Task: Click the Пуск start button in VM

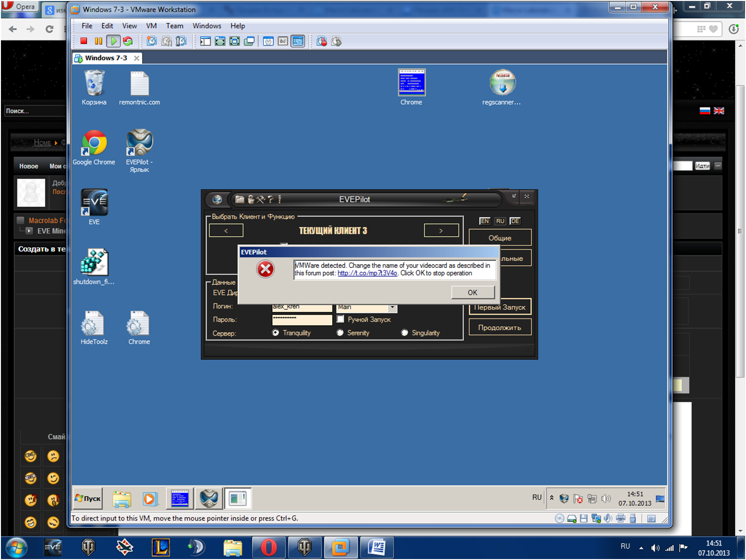Action: pos(88,499)
